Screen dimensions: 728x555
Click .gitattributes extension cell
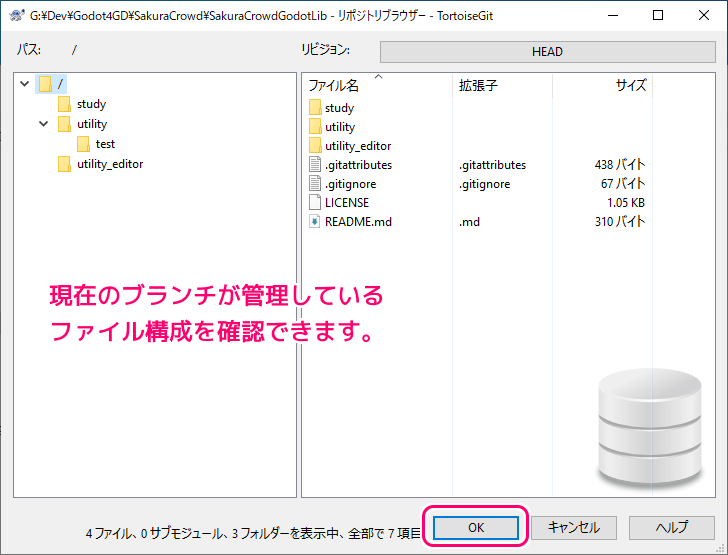point(493,165)
